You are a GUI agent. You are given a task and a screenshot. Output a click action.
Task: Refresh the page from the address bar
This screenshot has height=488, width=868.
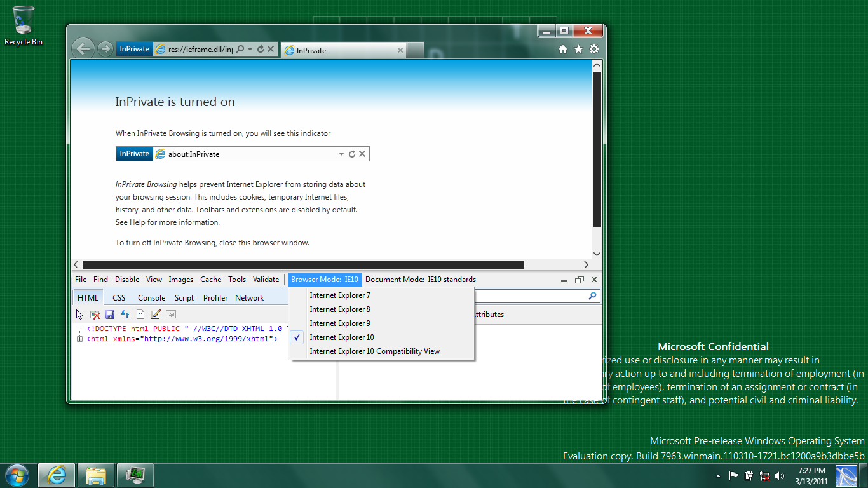click(x=261, y=49)
